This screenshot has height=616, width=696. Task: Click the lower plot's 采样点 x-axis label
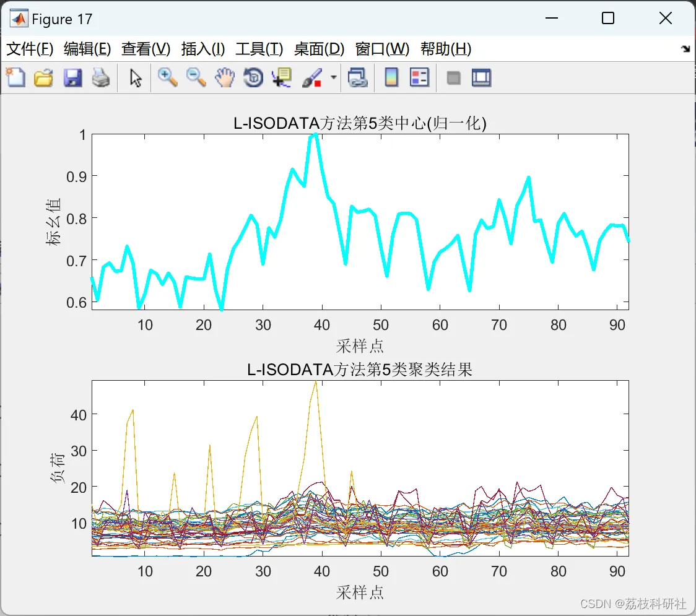tap(360, 592)
